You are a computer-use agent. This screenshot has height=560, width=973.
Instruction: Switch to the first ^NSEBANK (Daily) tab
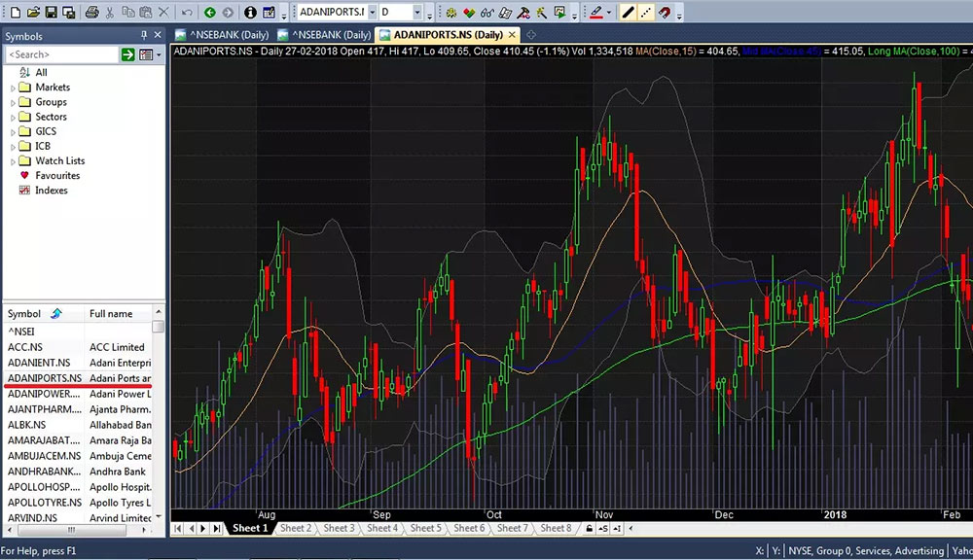[x=222, y=35]
